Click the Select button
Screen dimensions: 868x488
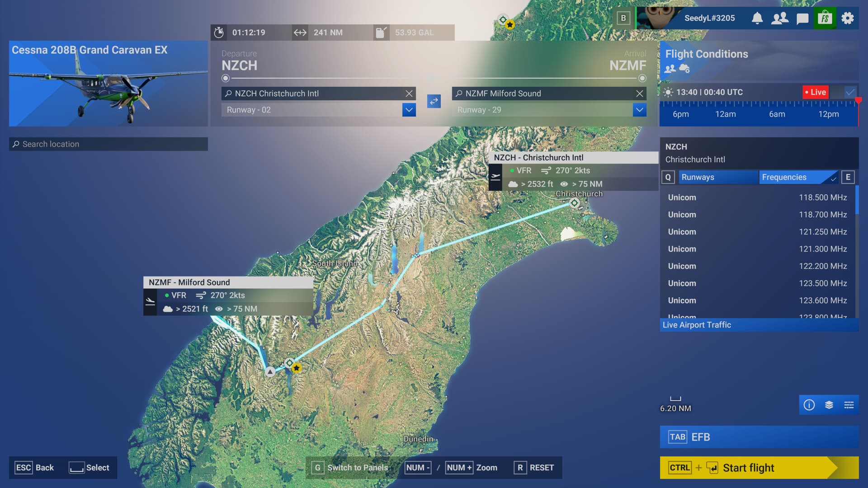pos(89,468)
